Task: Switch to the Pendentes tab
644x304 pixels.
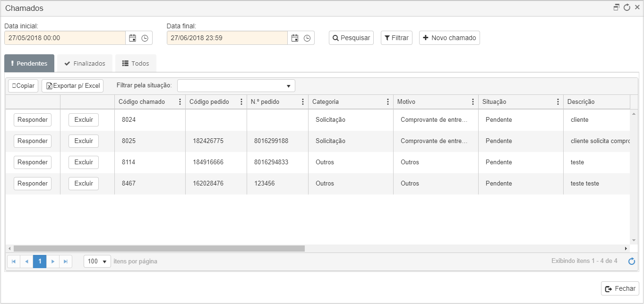Action: [29, 63]
